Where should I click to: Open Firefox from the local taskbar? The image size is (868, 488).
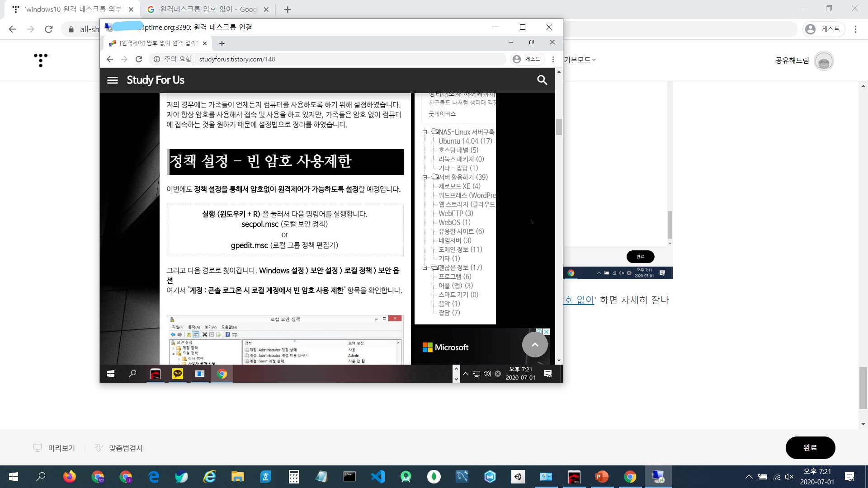pyautogui.click(x=70, y=477)
